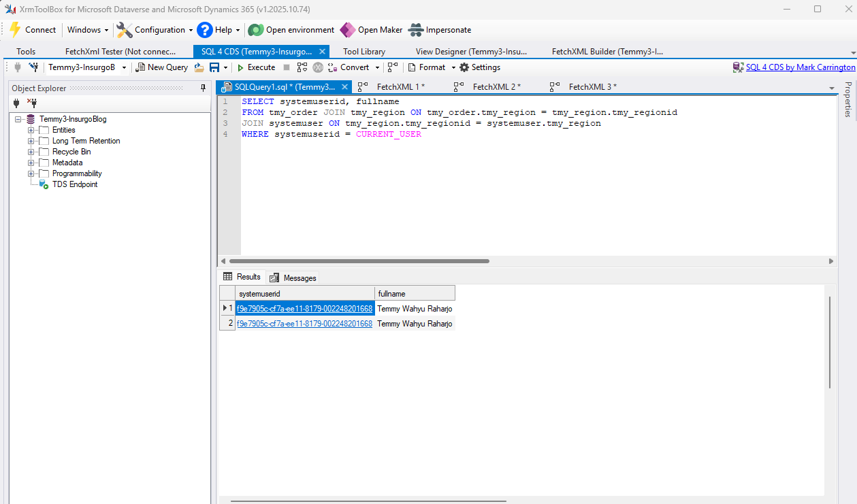Click the systemuserid column header
857x504 pixels.
click(305, 294)
